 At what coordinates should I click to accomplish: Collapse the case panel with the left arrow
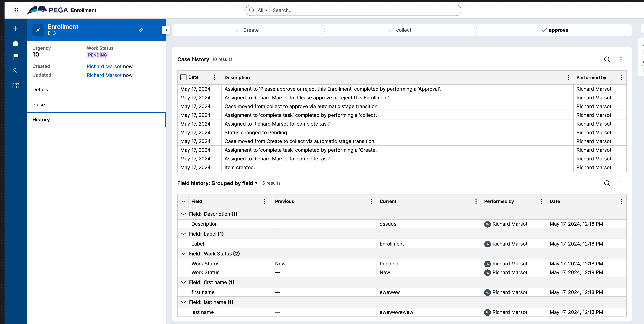click(166, 30)
